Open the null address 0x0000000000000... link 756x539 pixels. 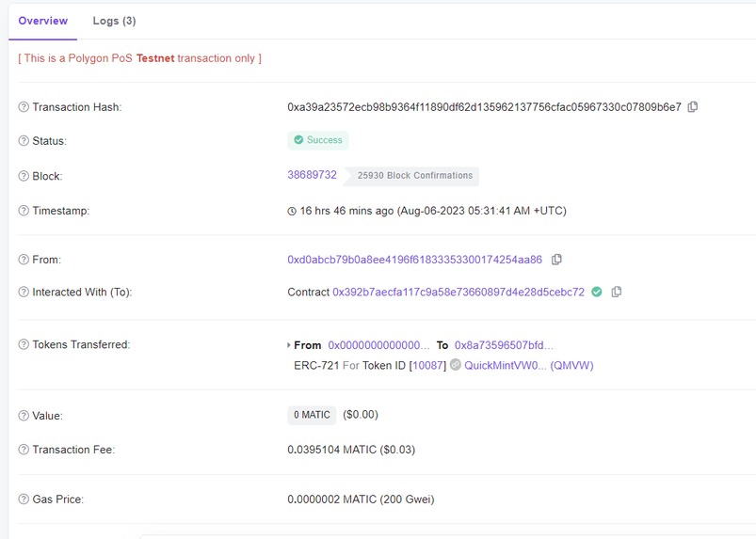pyautogui.click(x=378, y=345)
